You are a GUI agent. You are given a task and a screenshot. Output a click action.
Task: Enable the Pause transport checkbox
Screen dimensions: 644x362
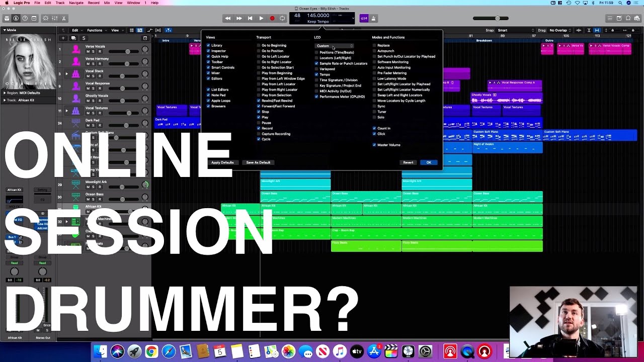point(259,123)
